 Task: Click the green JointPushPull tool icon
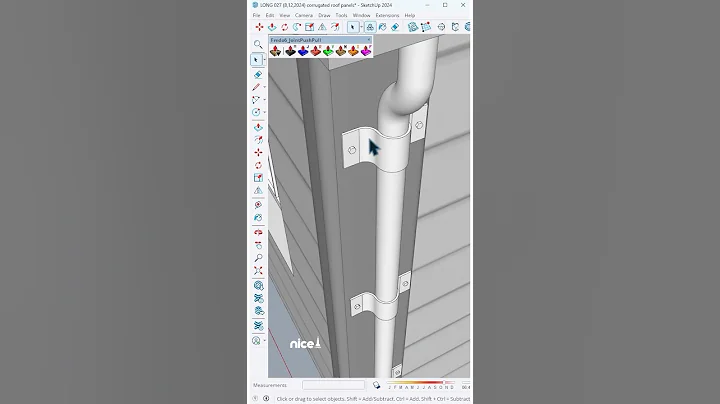point(328,51)
